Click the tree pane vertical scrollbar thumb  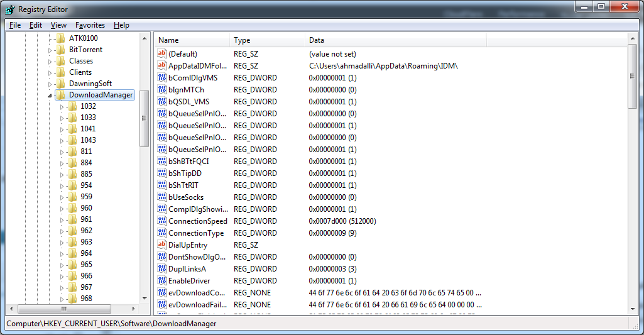pos(144,118)
